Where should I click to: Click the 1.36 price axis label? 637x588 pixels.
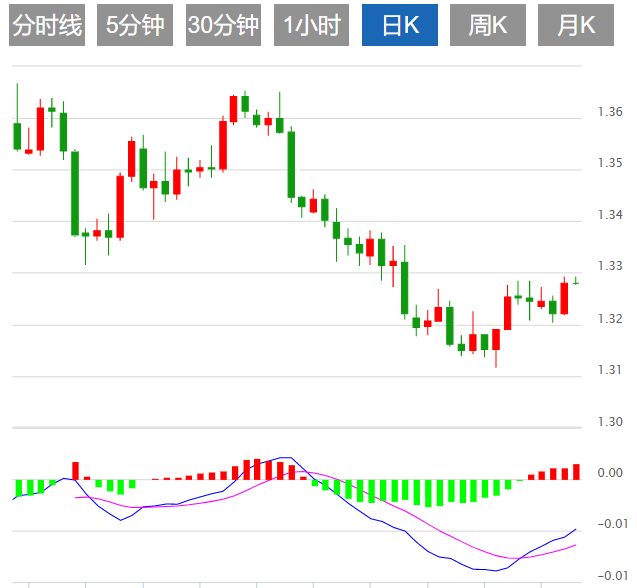(x=610, y=111)
